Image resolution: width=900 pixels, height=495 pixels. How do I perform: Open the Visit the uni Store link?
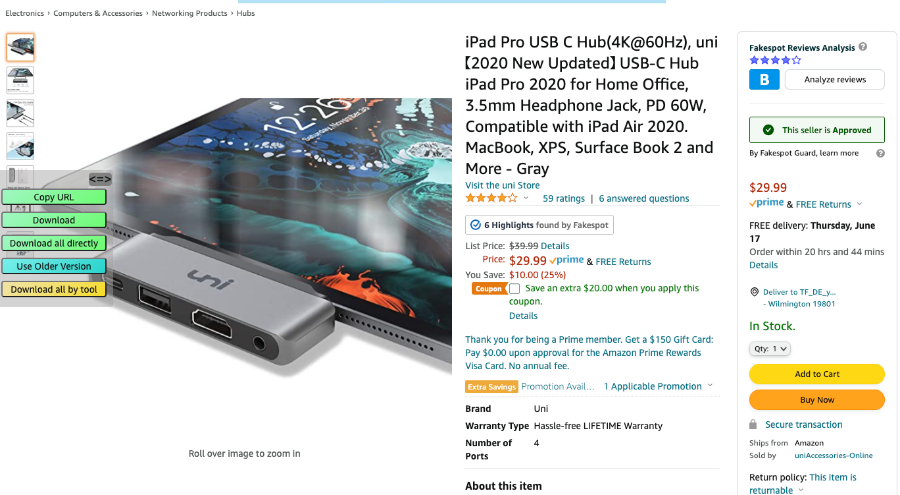tap(502, 185)
